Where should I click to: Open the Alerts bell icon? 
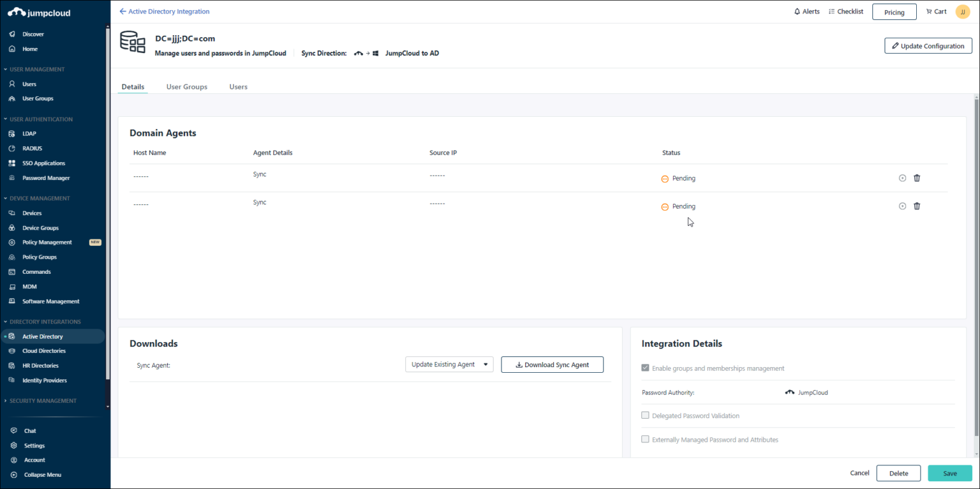click(806, 11)
